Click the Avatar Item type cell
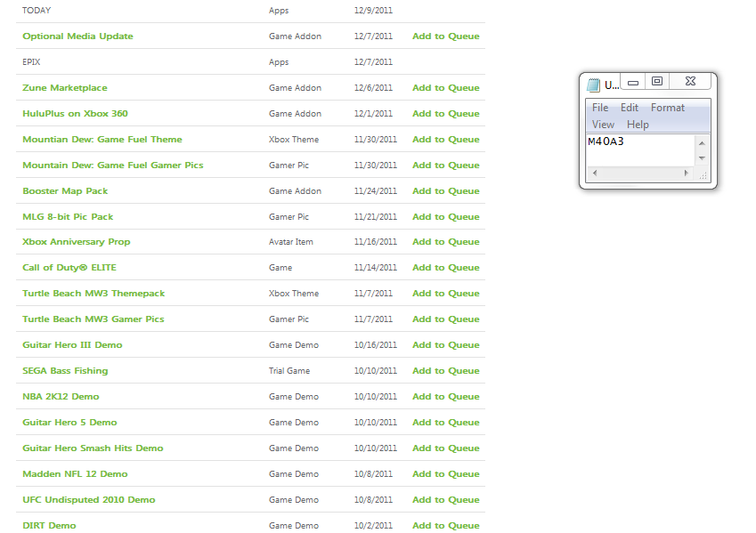The image size is (756, 533). [290, 242]
